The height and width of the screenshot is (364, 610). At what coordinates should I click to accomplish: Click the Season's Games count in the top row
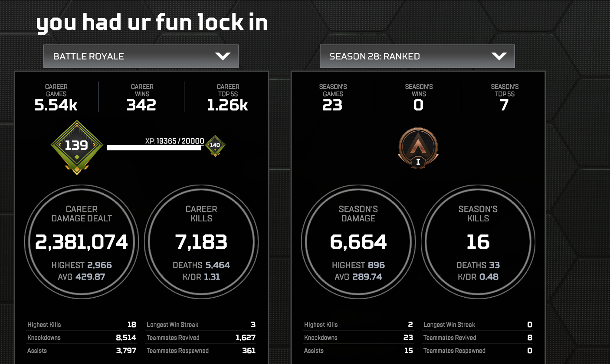tap(333, 105)
